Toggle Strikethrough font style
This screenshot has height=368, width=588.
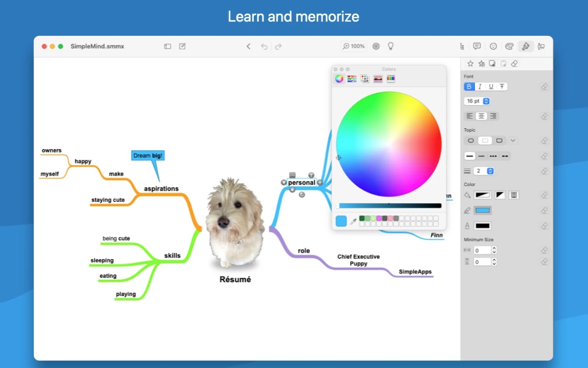502,87
